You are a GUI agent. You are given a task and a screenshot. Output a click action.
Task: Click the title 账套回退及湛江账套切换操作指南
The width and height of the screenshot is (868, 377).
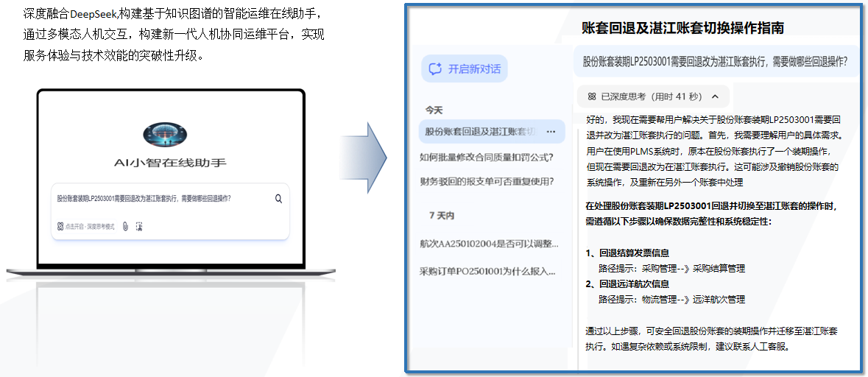coord(682,28)
